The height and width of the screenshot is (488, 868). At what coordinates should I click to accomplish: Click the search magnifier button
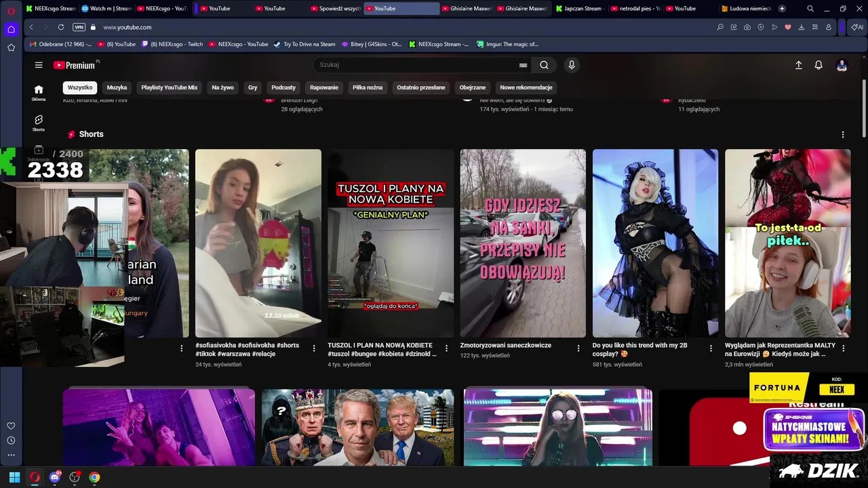(x=544, y=65)
